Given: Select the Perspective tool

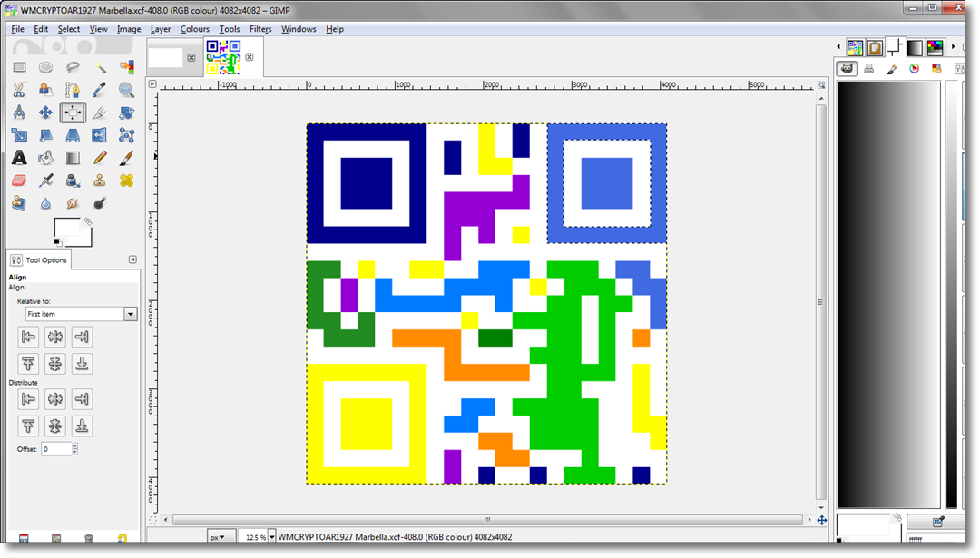Looking at the screenshot, I should [73, 135].
